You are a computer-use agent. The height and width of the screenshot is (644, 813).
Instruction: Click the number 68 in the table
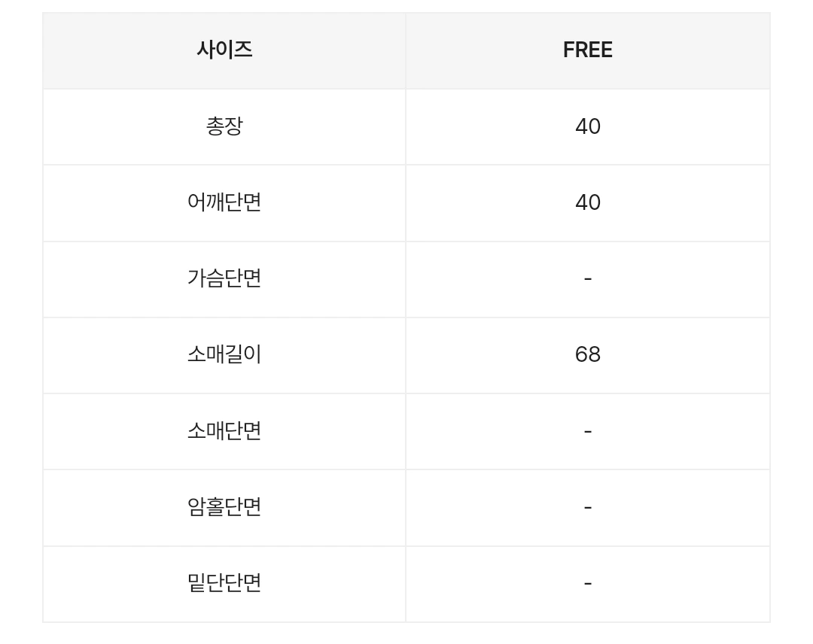tap(587, 354)
